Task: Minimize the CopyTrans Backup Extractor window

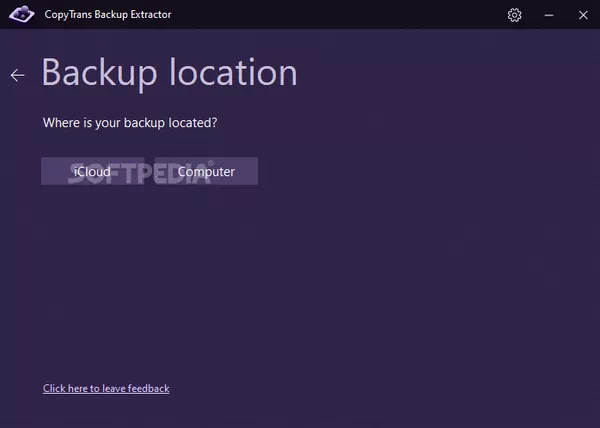Action: (549, 15)
